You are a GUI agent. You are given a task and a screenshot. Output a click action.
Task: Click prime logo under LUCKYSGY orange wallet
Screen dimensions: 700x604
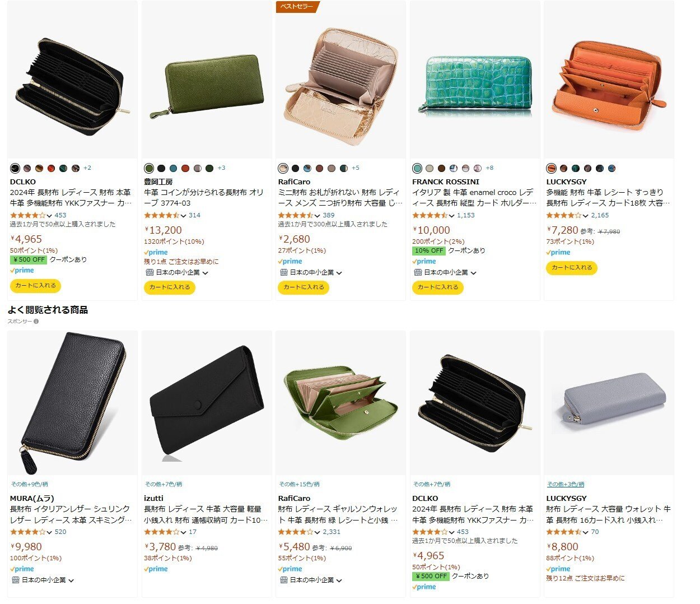click(558, 252)
